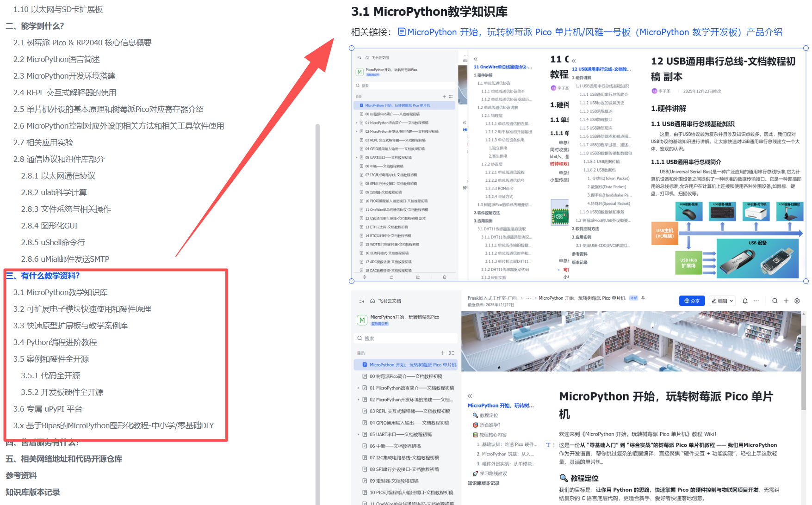Open the settings gear at top right

(798, 301)
